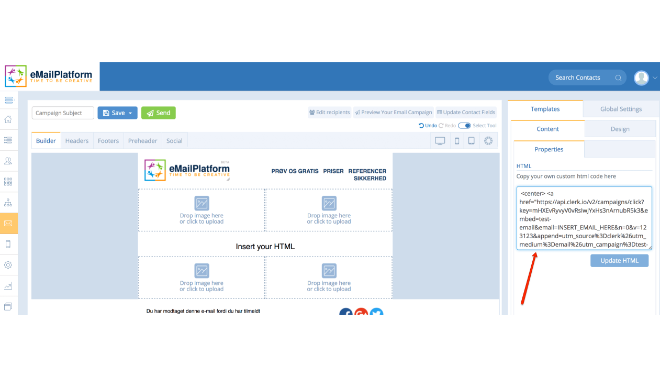Switch to the Headers tab
This screenshot has width=660, height=377.
[77, 141]
